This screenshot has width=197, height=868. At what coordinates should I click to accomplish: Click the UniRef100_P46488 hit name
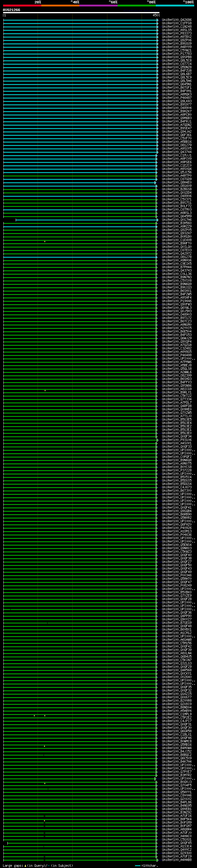176,355
